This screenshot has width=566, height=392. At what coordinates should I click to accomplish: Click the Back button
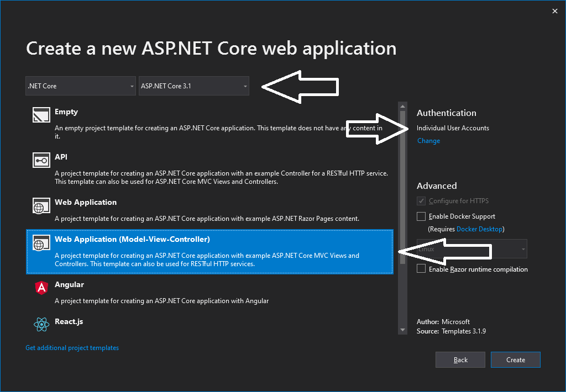click(460, 359)
